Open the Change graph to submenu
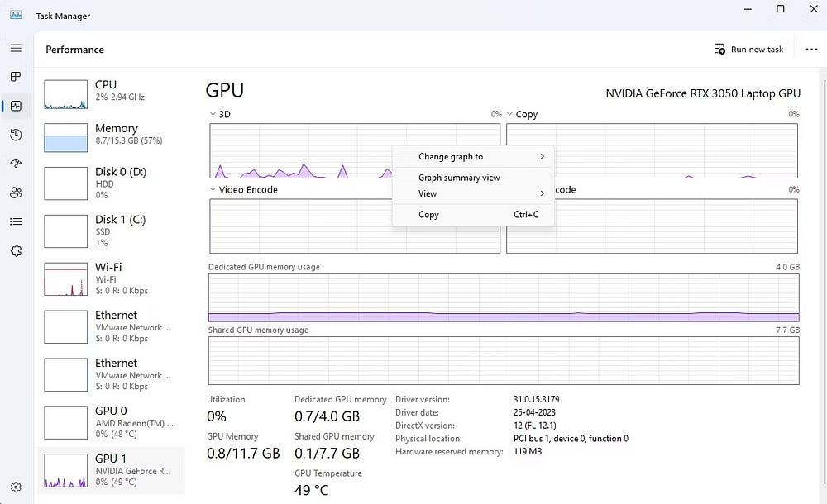The height and width of the screenshot is (504, 827). 451,156
